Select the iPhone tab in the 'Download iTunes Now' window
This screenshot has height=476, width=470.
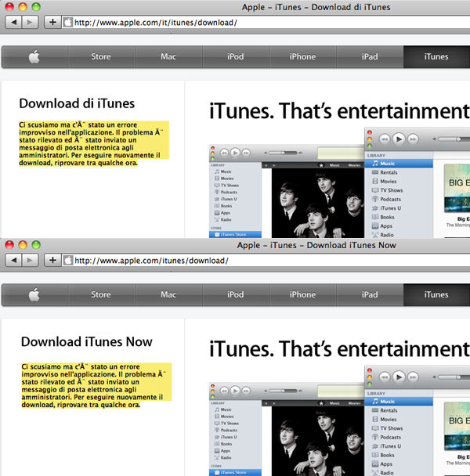302,295
